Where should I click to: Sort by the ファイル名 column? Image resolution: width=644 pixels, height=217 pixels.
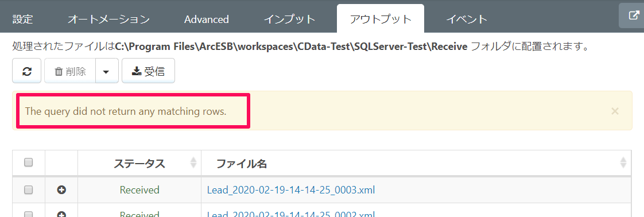click(x=416, y=164)
